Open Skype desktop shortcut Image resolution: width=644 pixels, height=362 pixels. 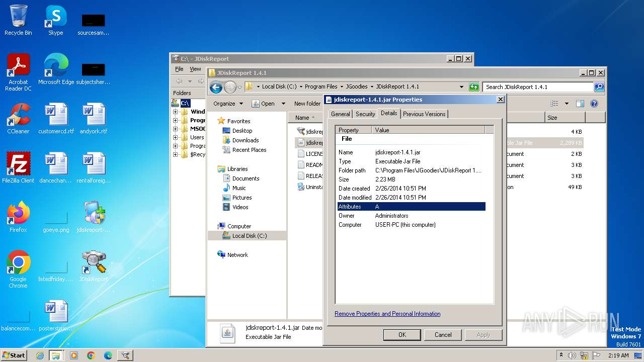pos(56,21)
